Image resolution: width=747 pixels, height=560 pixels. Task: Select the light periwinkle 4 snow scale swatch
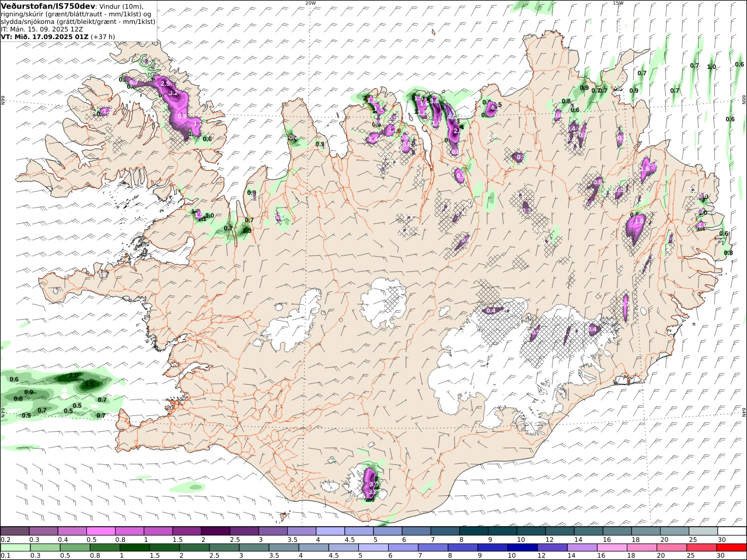click(x=330, y=531)
